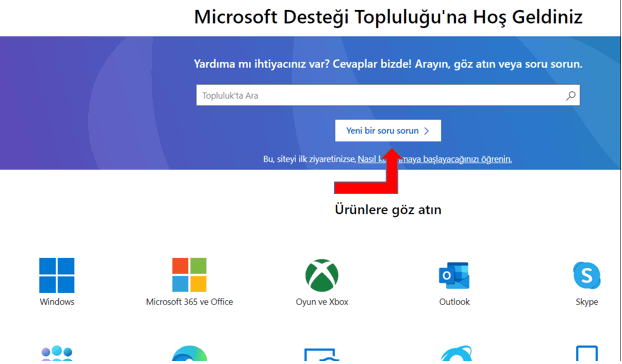Open the green Xbox sphere icon
622x364 pixels.
(x=322, y=275)
